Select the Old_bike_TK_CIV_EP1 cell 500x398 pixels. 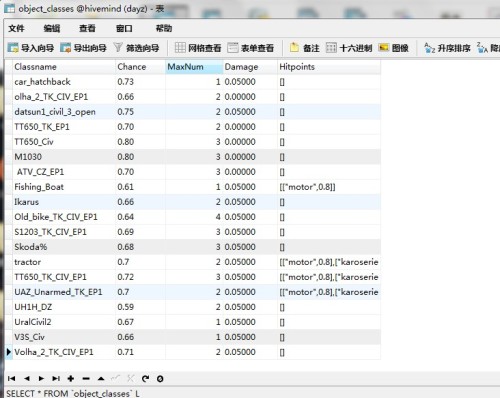(64, 217)
